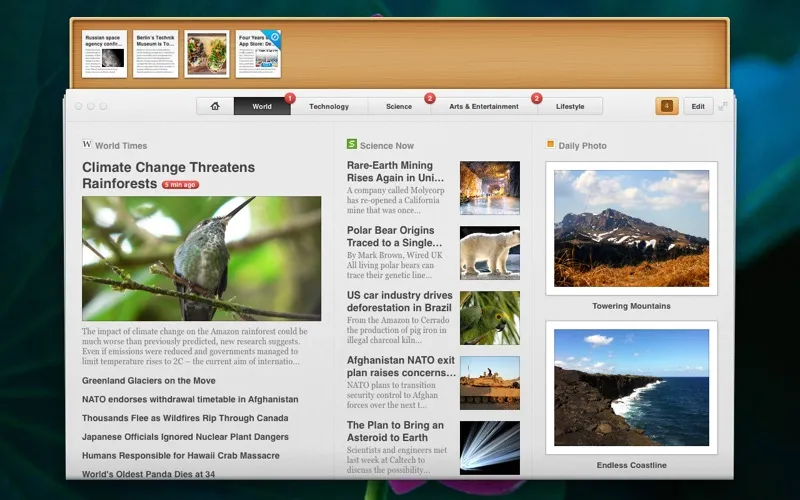Open NATO endorses withdrawal timetable in Afghanistan
The height and width of the screenshot is (500, 800).
[x=190, y=399]
